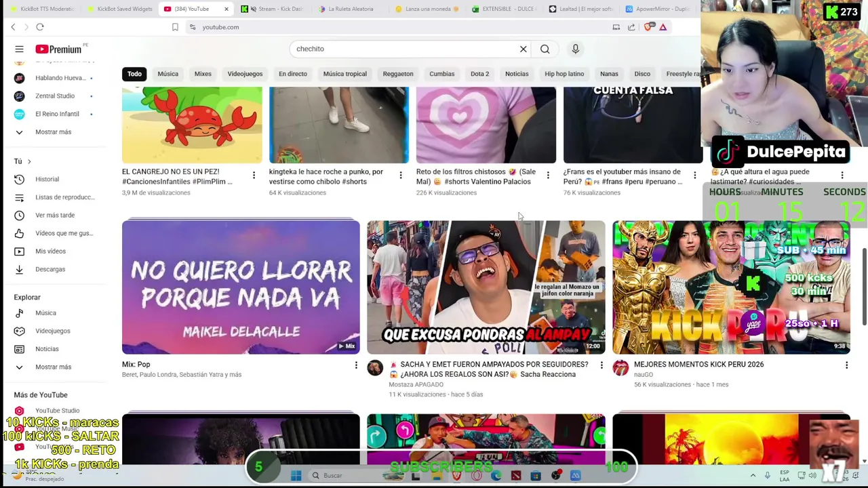868x488 pixels.
Task: Select the Dota 2 filter chip
Action: (x=479, y=74)
